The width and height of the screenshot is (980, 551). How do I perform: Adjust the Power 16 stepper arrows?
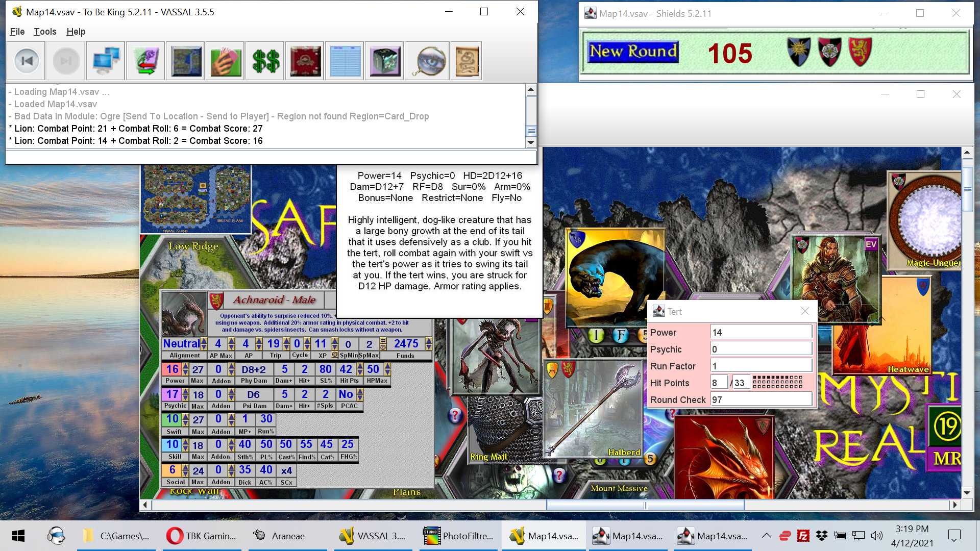click(x=185, y=369)
